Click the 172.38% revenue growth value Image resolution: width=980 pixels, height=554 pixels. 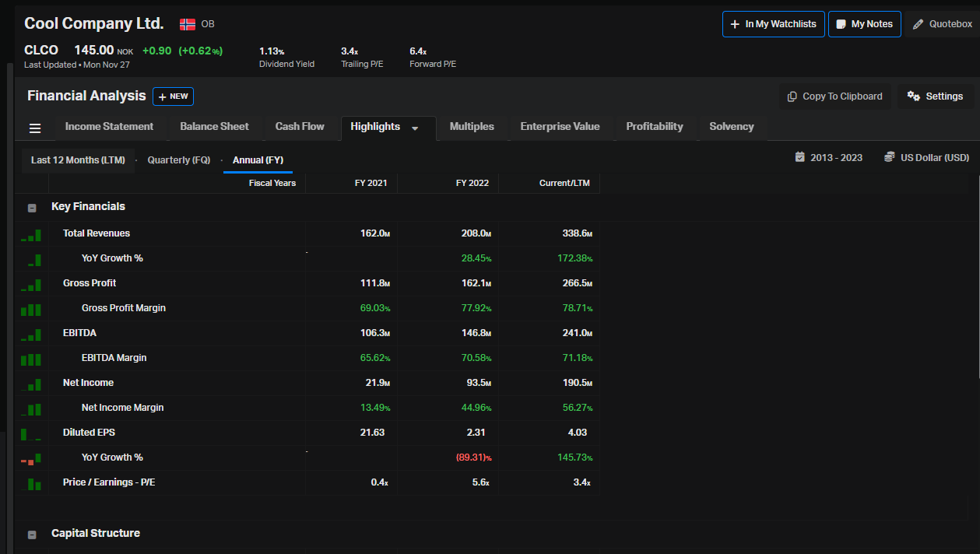[575, 258]
